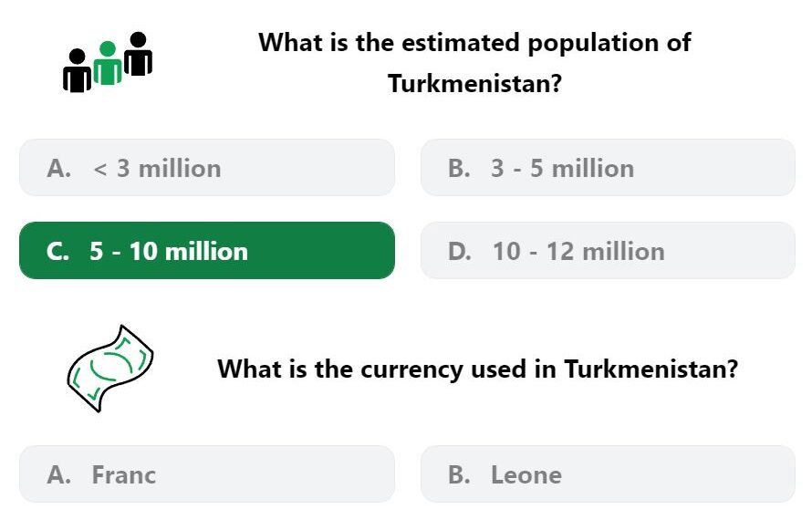Click the word "Turkmenistan?" in the population question
812x520 pixels.
click(x=474, y=83)
